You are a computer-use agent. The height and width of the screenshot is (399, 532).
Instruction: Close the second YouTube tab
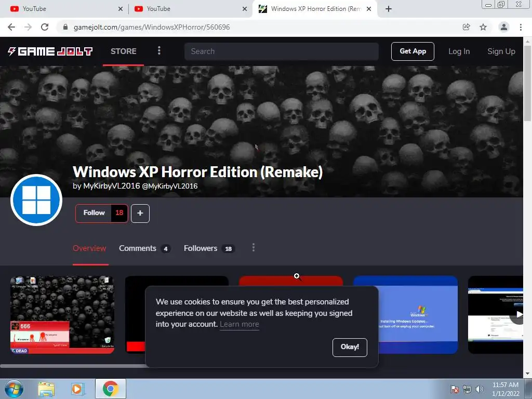point(245,9)
